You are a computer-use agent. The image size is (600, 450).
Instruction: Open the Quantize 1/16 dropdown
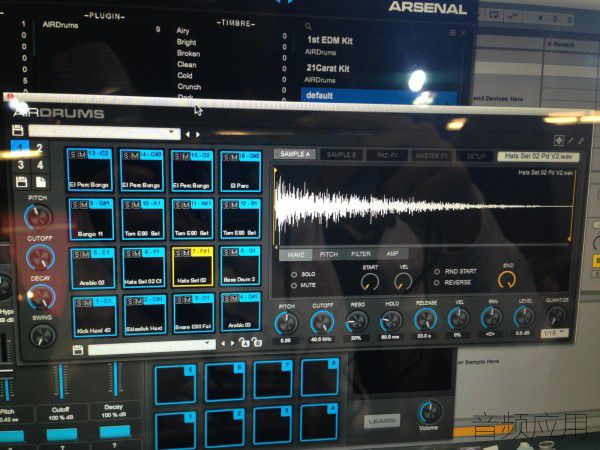pos(554,333)
